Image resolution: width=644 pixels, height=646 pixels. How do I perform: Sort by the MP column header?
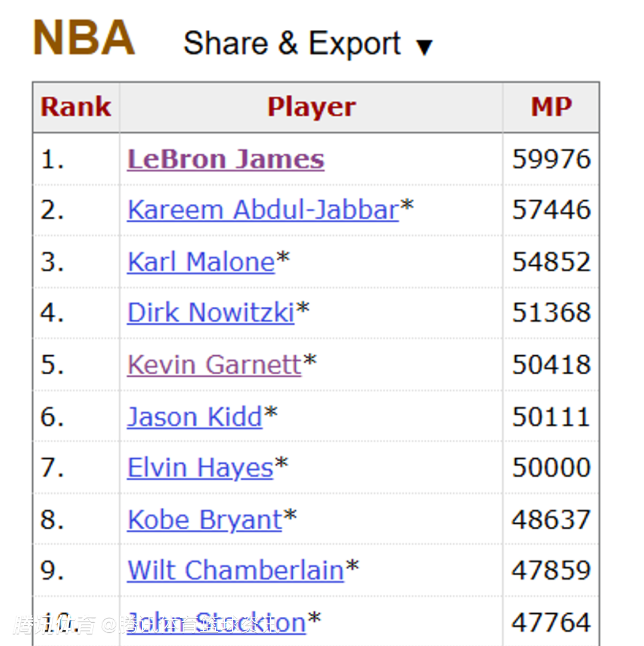tap(551, 107)
